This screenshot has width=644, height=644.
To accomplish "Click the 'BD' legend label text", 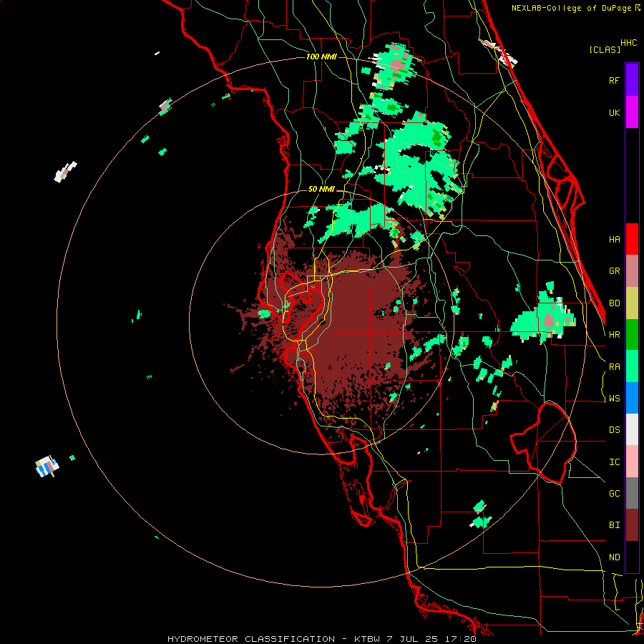I will point(614,303).
